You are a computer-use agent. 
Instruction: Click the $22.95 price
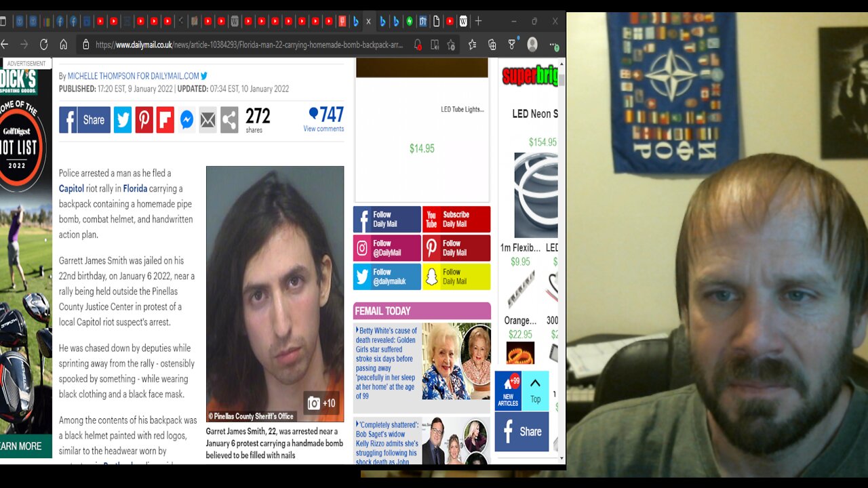coord(520,334)
